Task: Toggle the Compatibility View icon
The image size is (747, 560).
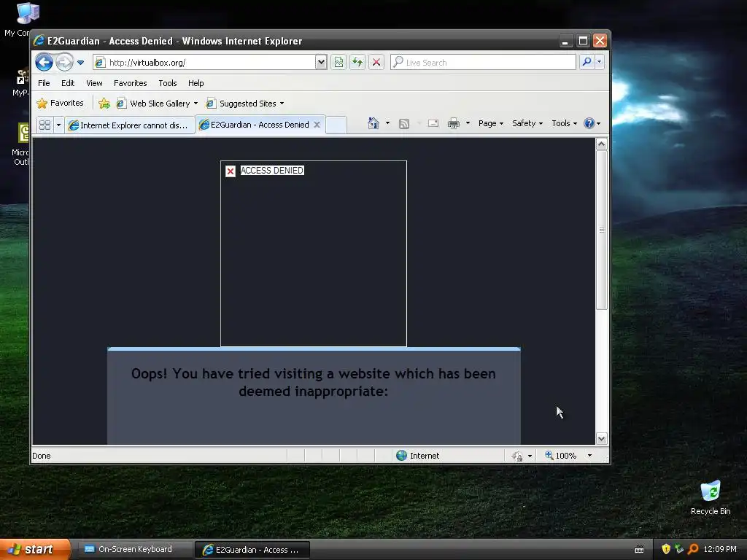Action: point(338,63)
